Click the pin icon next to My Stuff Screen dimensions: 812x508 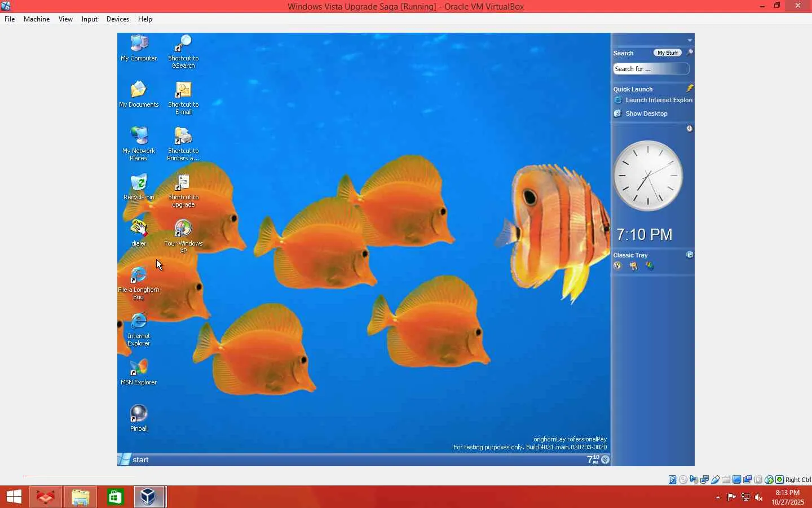coord(689,52)
